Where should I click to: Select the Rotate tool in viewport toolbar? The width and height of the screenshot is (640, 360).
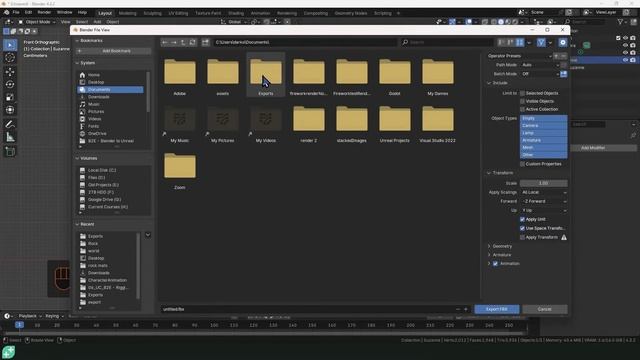(x=10, y=84)
